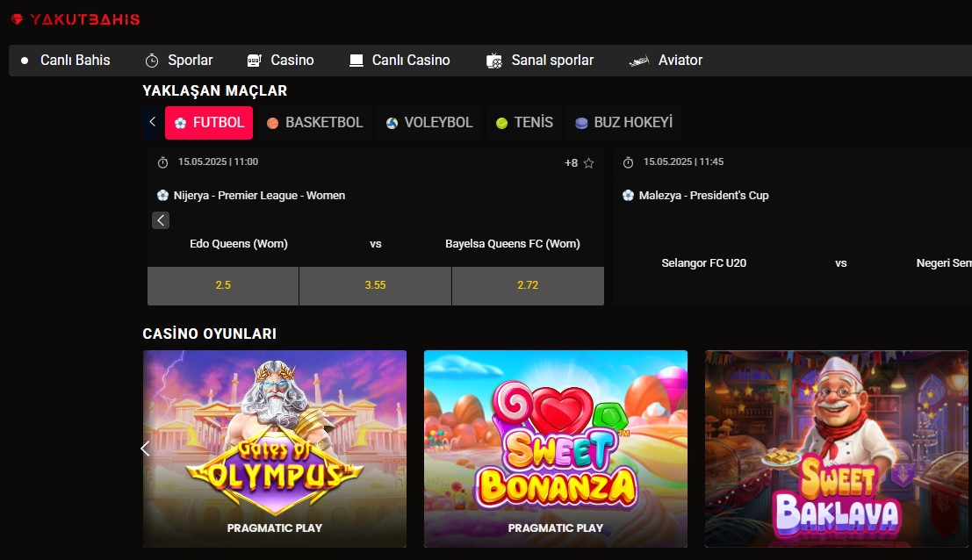Select the Futbol sport tab
Screen dimensions: 972x560
tap(209, 123)
